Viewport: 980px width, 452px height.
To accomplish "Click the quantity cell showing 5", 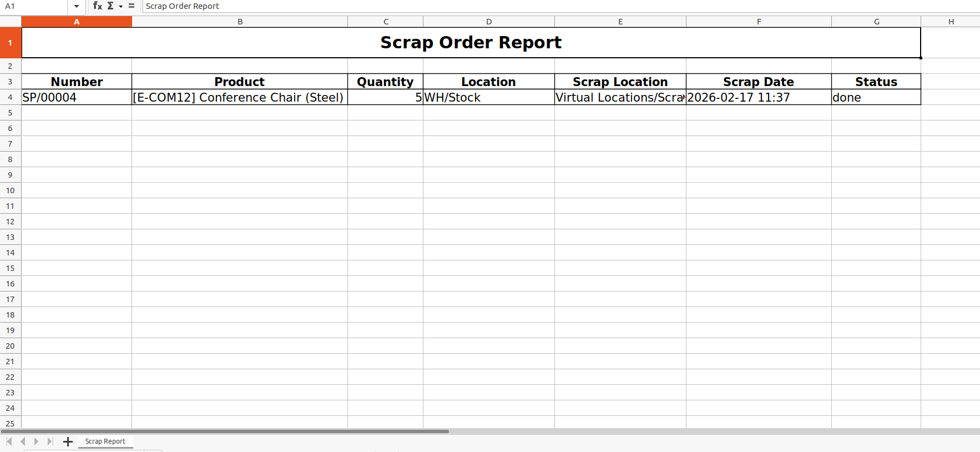I will (386, 97).
